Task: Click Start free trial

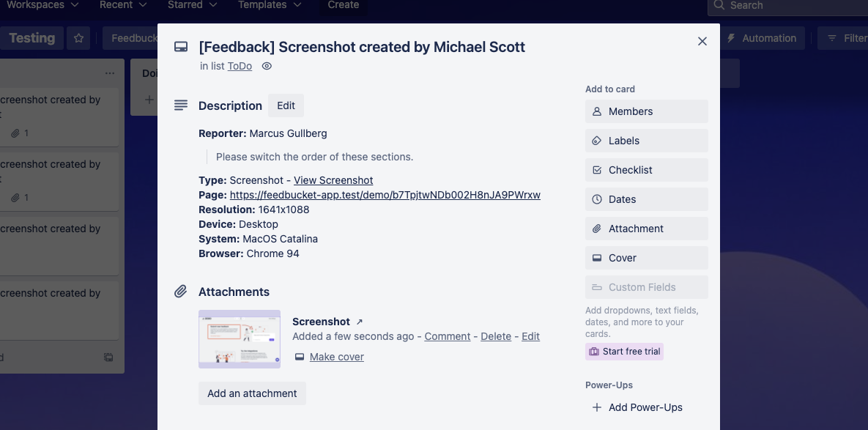Action: (624, 352)
